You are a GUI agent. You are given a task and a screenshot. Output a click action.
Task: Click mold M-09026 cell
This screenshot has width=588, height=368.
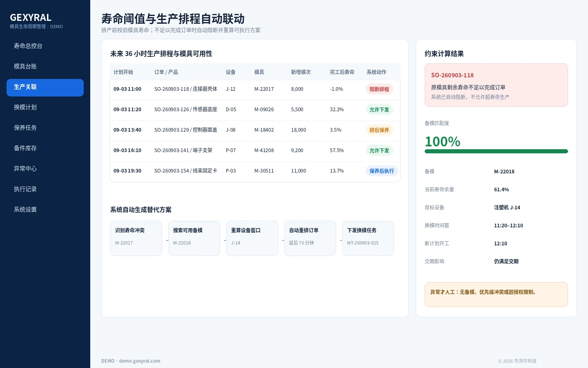(x=264, y=110)
